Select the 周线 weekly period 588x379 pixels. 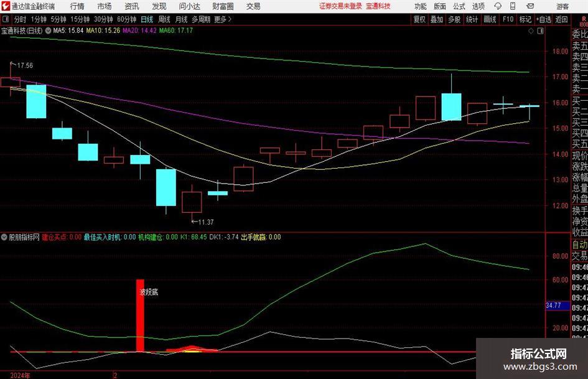[164, 19]
